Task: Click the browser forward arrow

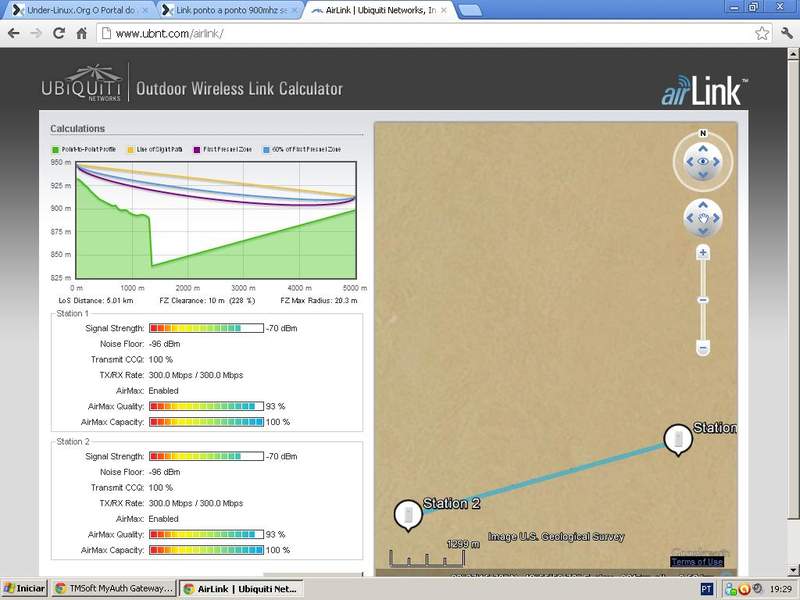Action: (x=36, y=34)
